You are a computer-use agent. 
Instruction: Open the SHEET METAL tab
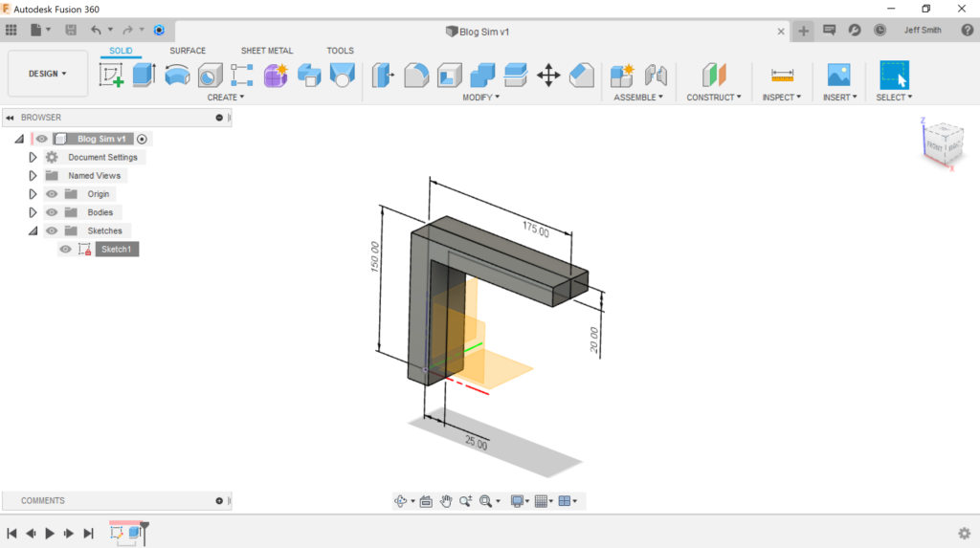pyautogui.click(x=267, y=51)
